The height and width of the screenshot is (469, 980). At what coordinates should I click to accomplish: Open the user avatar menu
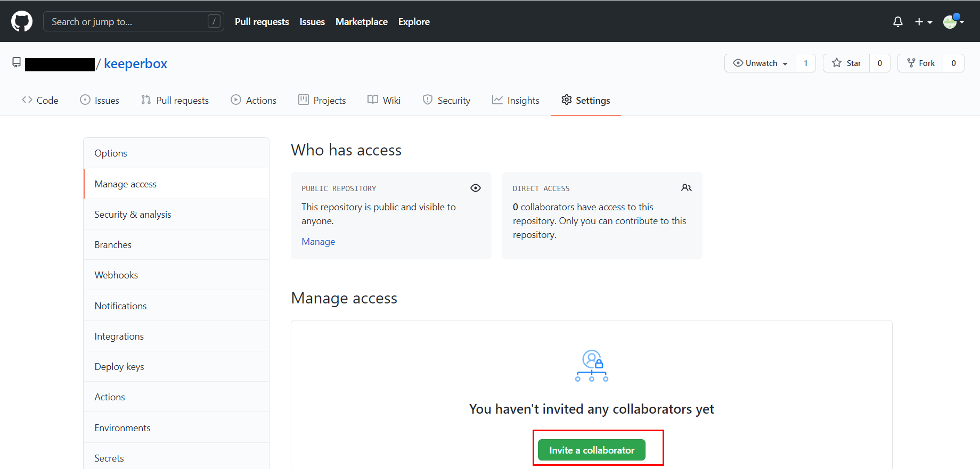pos(953,21)
